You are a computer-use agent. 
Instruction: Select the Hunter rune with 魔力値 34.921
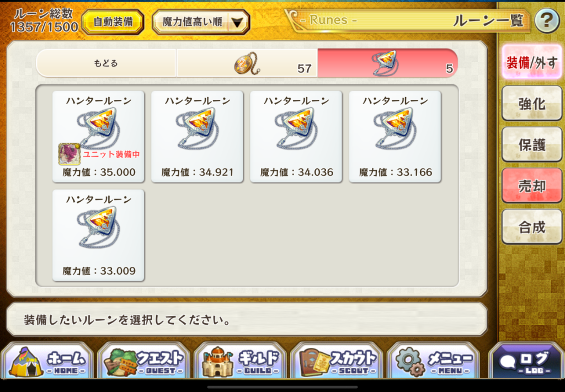point(197,137)
